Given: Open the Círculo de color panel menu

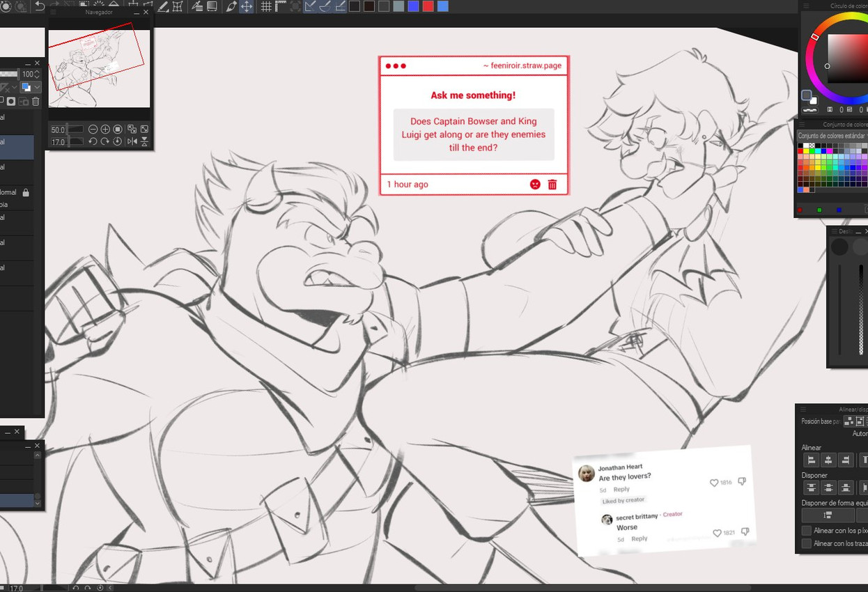Looking at the screenshot, I should (x=806, y=6).
